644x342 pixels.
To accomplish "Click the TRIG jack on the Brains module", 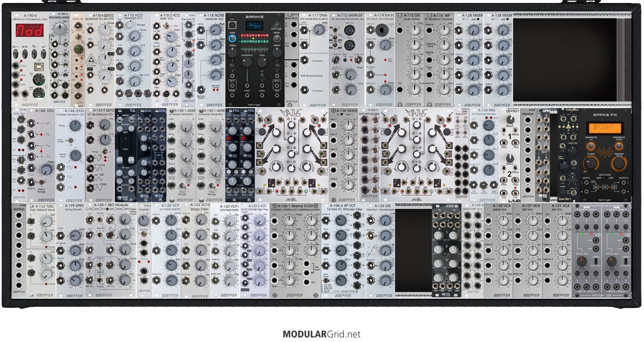I will coord(277,95).
